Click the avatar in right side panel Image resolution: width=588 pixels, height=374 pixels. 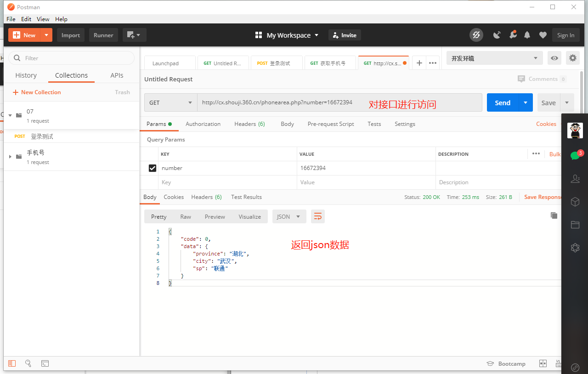(x=575, y=130)
